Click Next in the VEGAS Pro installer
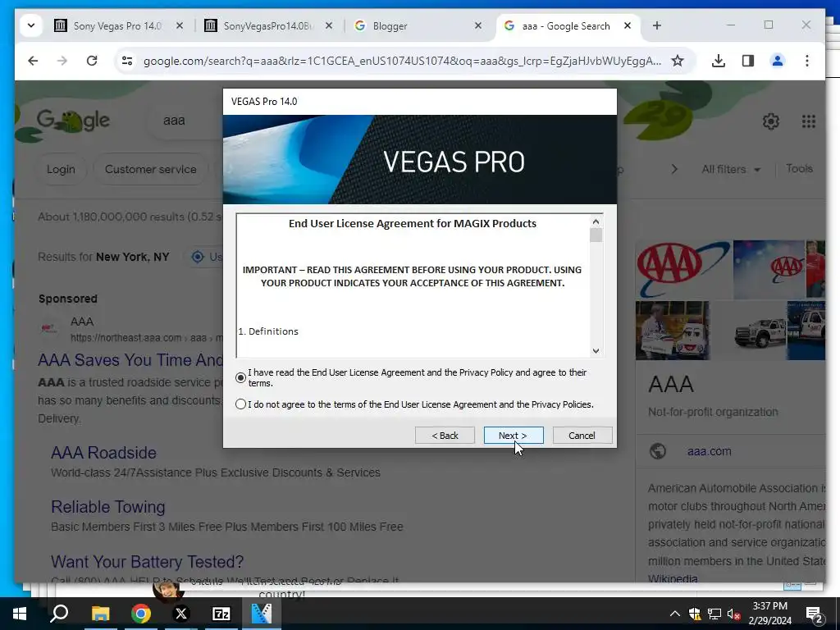This screenshot has width=840, height=630. pyautogui.click(x=514, y=436)
